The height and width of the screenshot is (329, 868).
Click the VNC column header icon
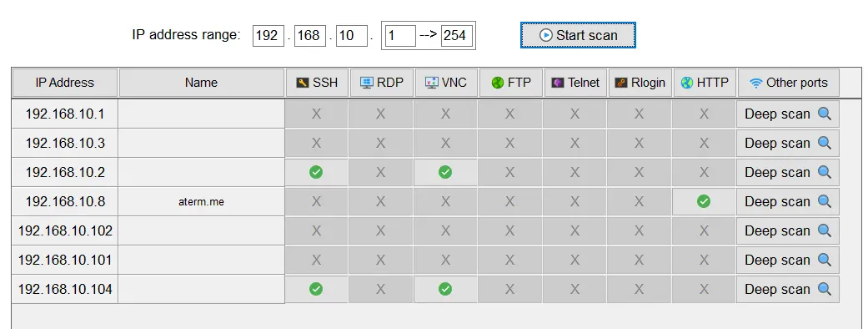(432, 83)
